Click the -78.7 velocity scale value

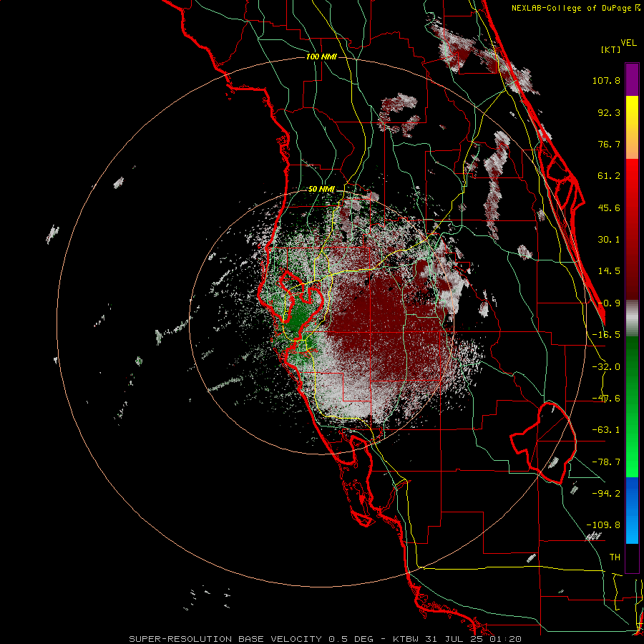click(x=606, y=462)
